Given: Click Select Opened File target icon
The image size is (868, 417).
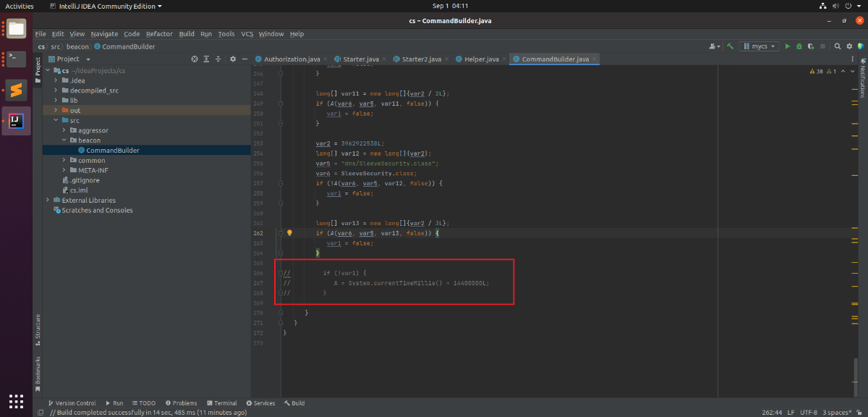Looking at the screenshot, I should click(195, 59).
